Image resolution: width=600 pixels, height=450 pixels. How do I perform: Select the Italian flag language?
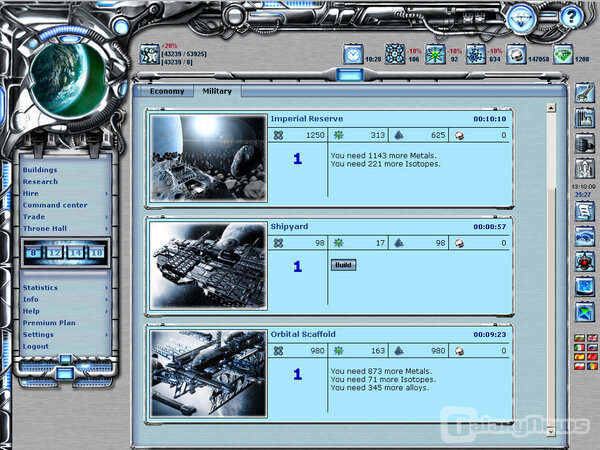tap(579, 347)
